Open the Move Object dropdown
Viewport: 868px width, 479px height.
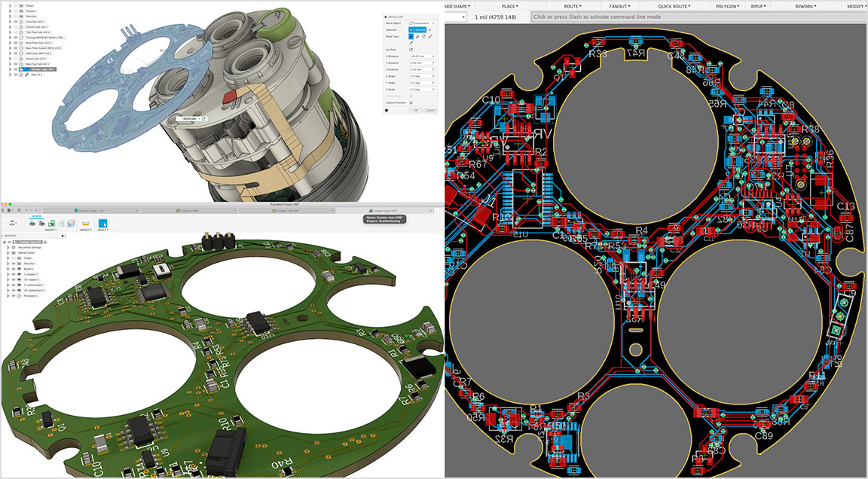pos(422,23)
